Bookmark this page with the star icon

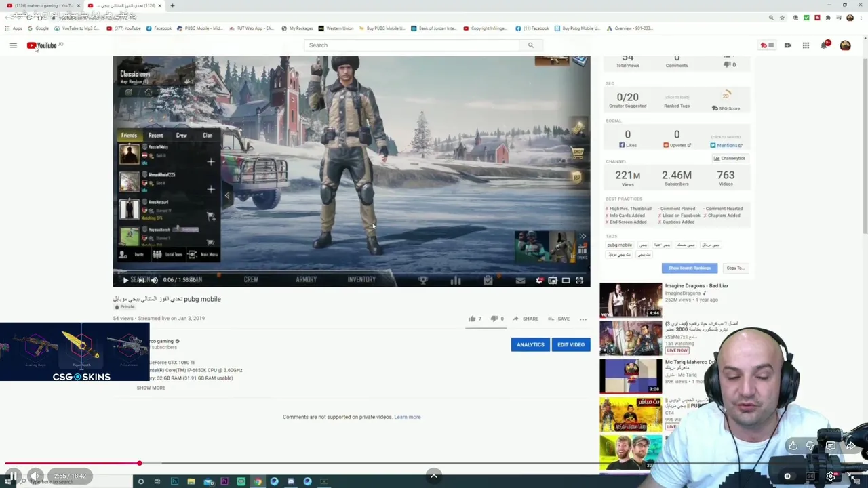(782, 18)
